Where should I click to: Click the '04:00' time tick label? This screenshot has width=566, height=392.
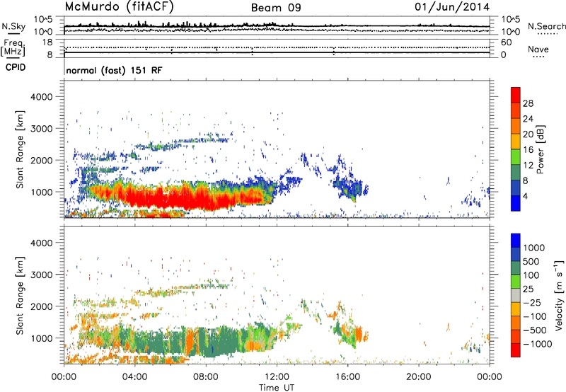134,377
